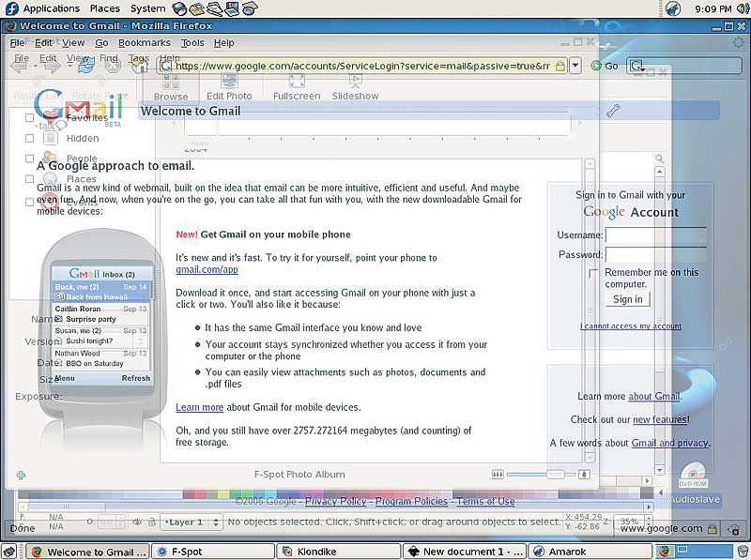The width and height of the screenshot is (751, 560).
Task: Open Firefox's File menu
Action: click(x=17, y=43)
